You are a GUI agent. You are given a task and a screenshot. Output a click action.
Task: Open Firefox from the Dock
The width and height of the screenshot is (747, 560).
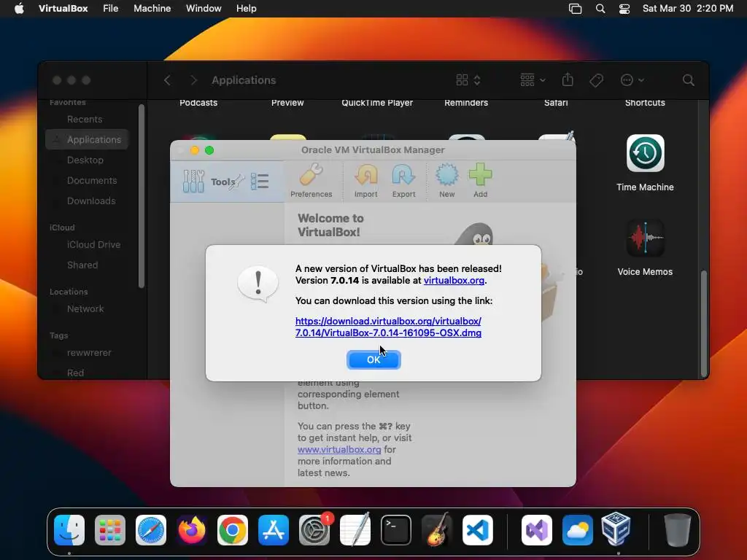point(192,529)
